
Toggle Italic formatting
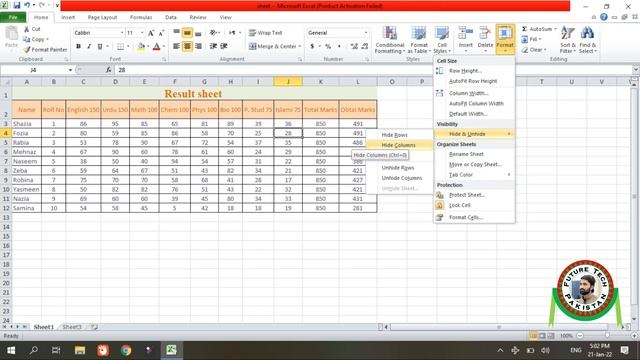pyautogui.click(x=89, y=46)
